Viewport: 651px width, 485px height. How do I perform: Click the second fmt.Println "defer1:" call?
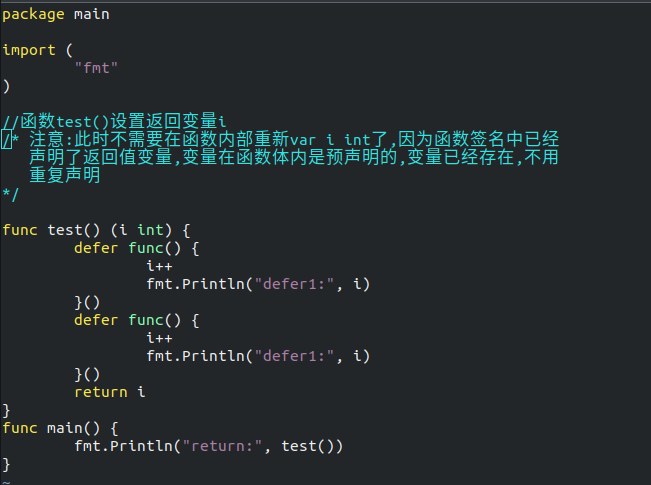pyautogui.click(x=258, y=356)
